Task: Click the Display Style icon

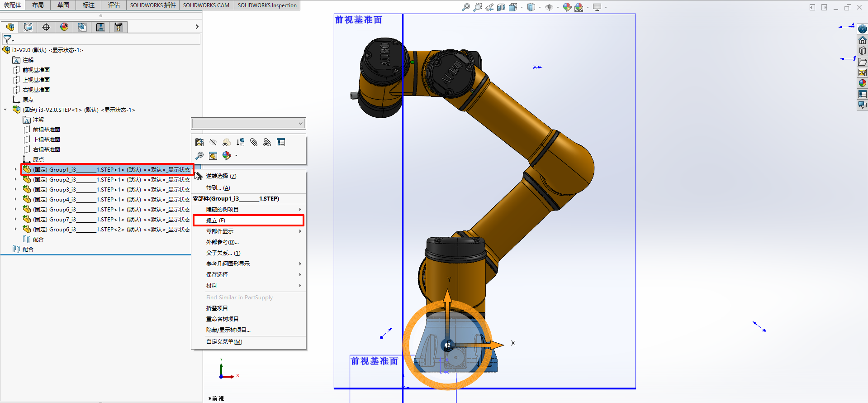Action: click(531, 7)
